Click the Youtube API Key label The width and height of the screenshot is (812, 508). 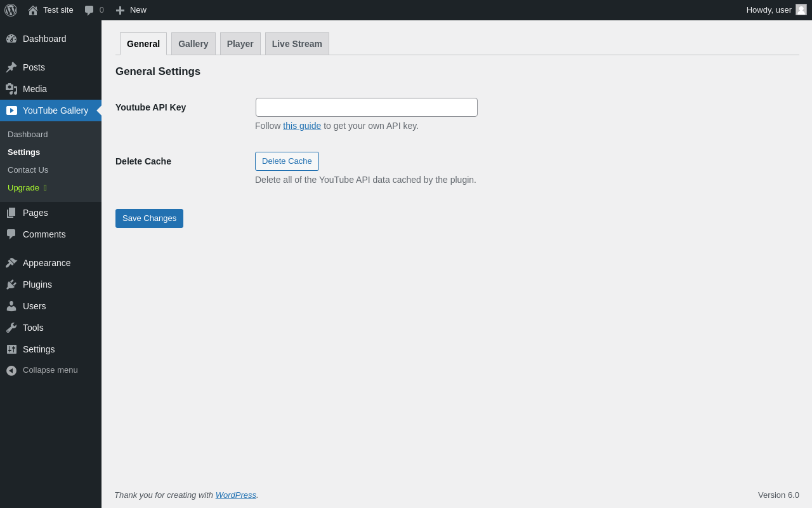coord(151,107)
